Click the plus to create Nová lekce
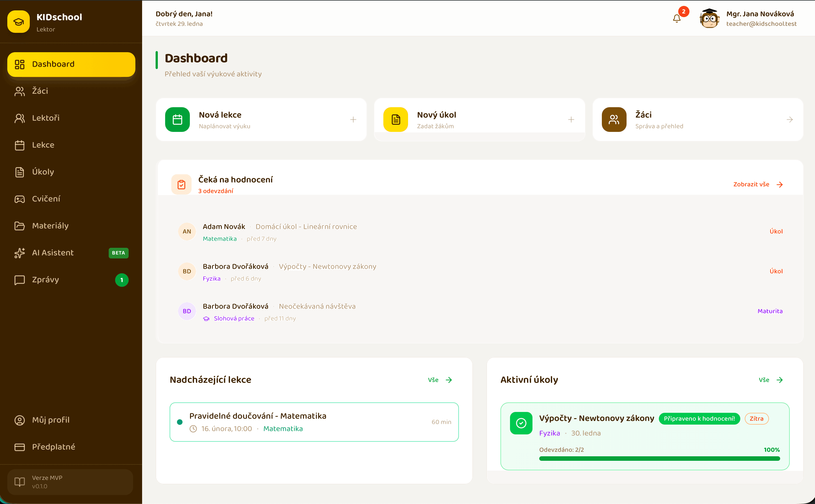 click(353, 119)
